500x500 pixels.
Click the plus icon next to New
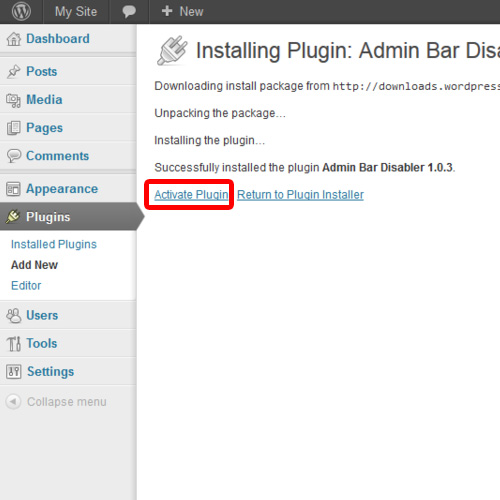click(167, 11)
